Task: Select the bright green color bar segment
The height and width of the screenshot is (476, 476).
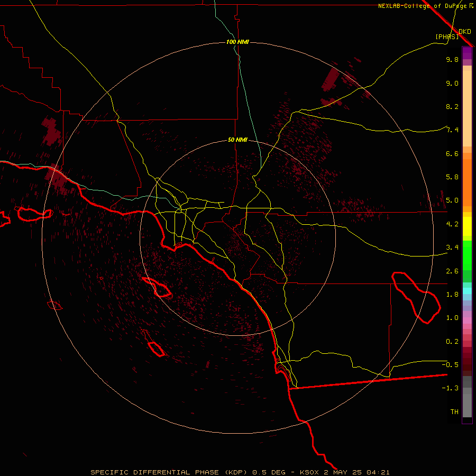Action: (x=467, y=255)
